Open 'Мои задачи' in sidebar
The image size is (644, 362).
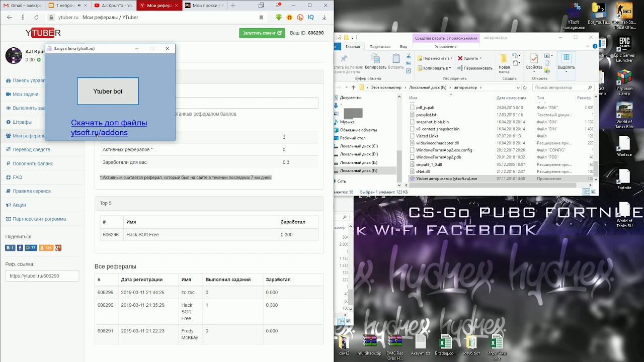[x=25, y=94]
